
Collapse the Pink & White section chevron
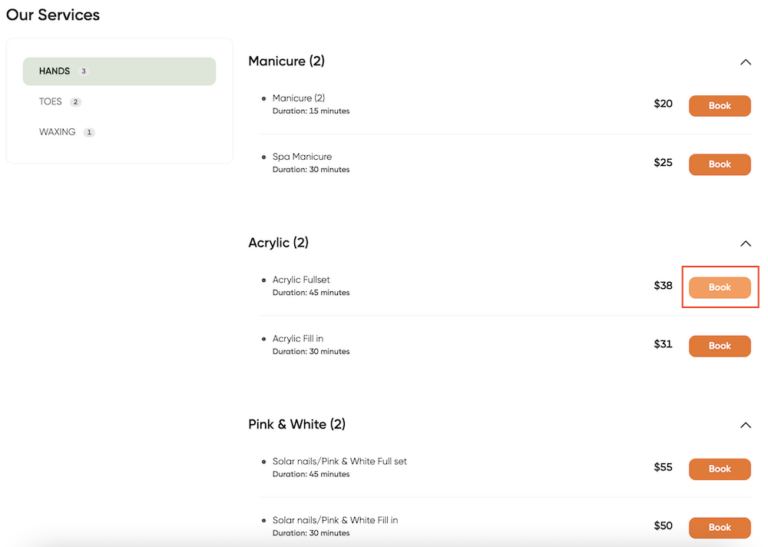pyautogui.click(x=745, y=425)
